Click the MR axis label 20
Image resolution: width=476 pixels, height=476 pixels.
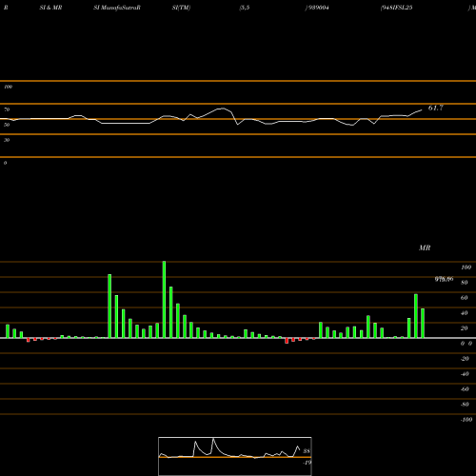tap(465, 328)
